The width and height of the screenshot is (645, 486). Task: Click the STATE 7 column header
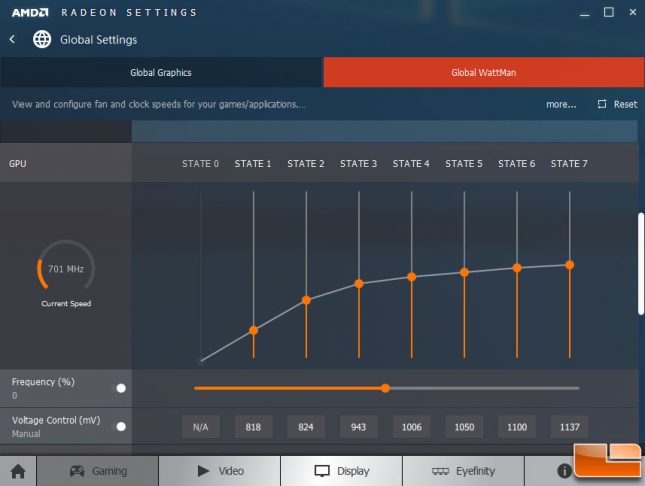coord(569,163)
